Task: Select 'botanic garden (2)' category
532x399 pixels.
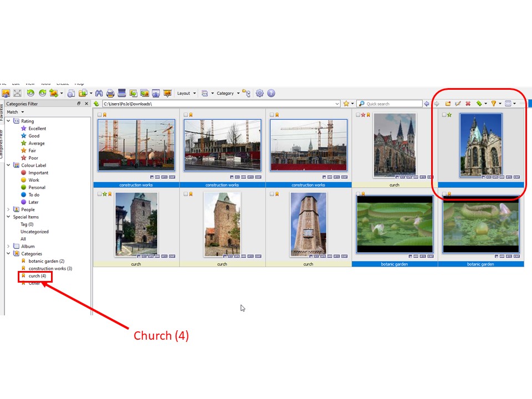Action: pyautogui.click(x=47, y=261)
